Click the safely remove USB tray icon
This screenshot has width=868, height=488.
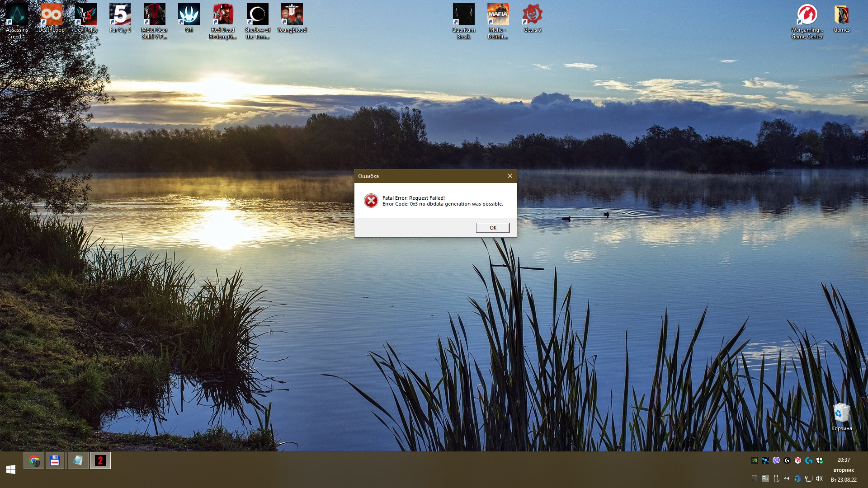coord(776,479)
